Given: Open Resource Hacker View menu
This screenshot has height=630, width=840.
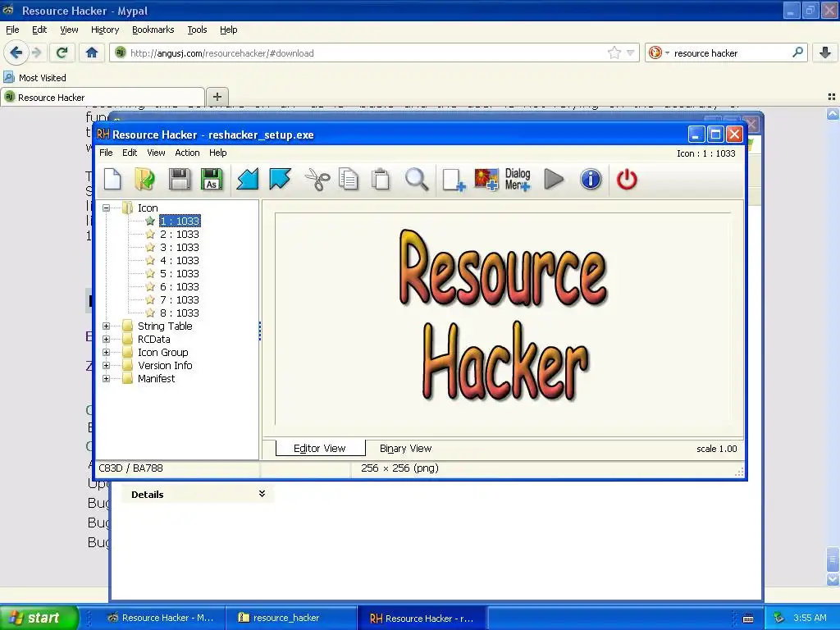Looking at the screenshot, I should (x=156, y=153).
